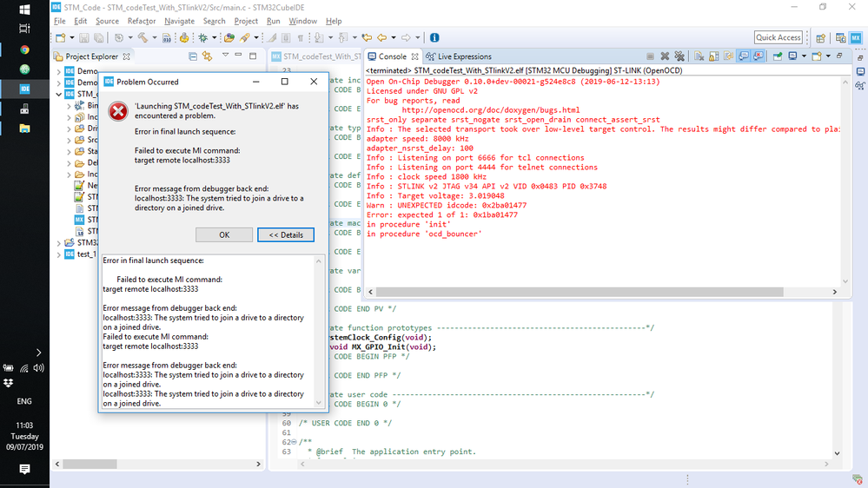Click Project Explorer horizontal scrollbar thumb

pos(89,465)
